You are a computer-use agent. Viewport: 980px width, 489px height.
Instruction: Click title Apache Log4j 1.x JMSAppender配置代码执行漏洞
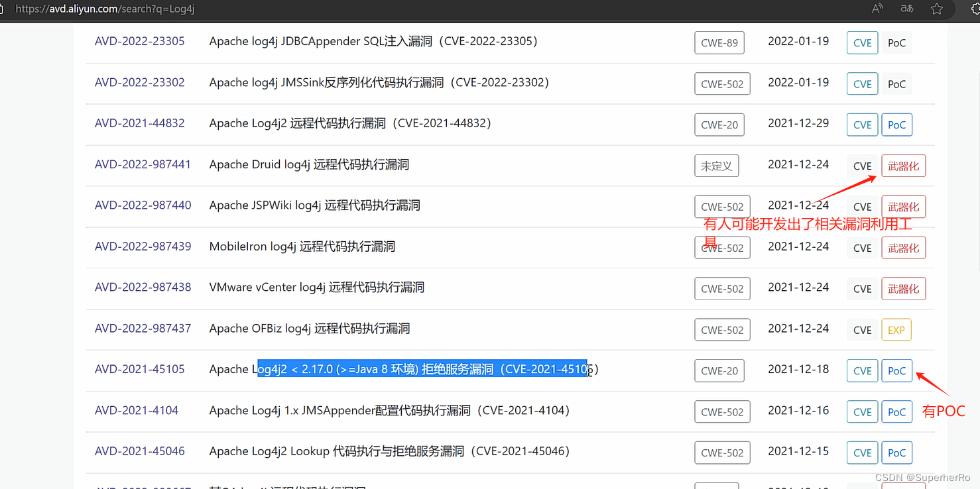[x=390, y=410]
